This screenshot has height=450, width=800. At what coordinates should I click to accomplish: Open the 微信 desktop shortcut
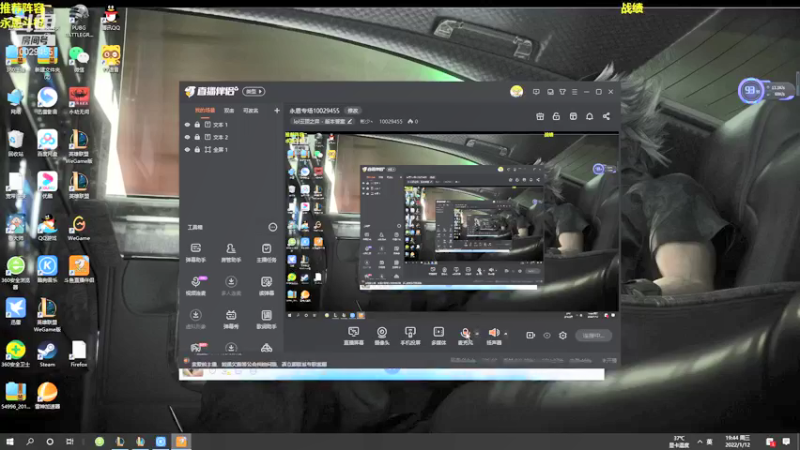pos(79,59)
